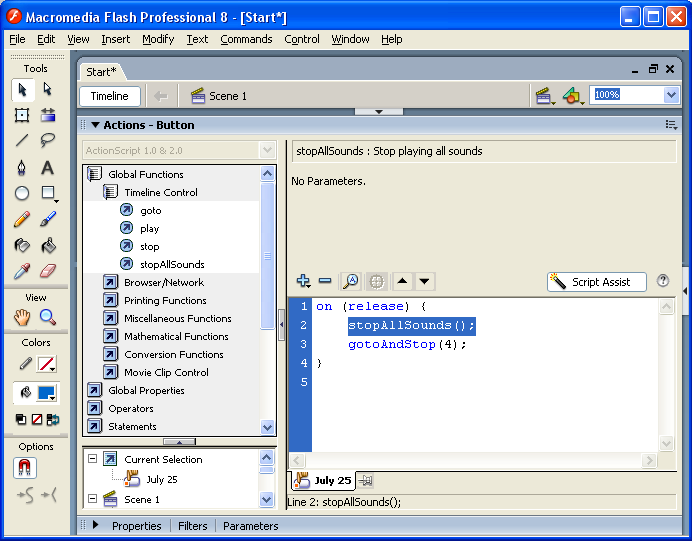Select the Text tool
Screen dimensions: 692x541
coord(47,167)
